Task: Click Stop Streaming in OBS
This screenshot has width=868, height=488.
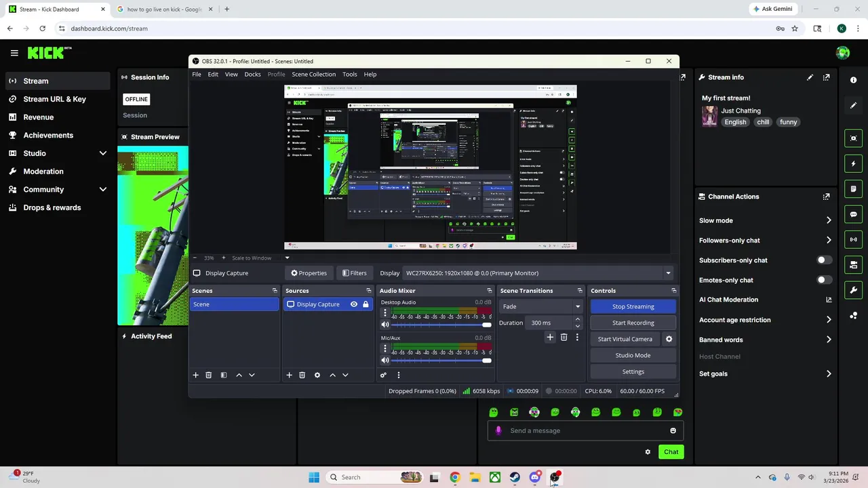Action: pos(633,306)
